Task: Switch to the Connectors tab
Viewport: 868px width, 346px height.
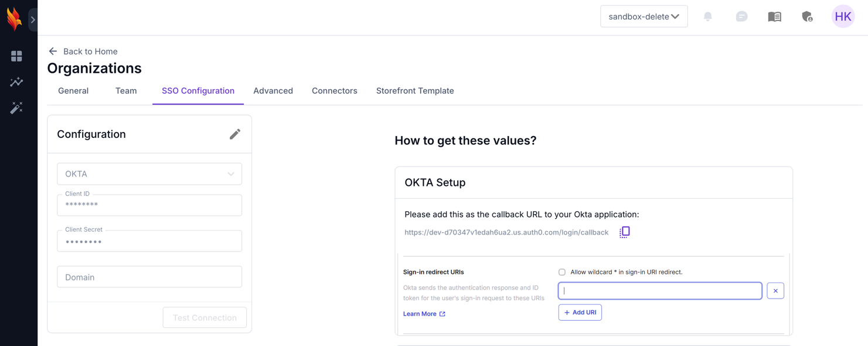Action: click(x=334, y=91)
